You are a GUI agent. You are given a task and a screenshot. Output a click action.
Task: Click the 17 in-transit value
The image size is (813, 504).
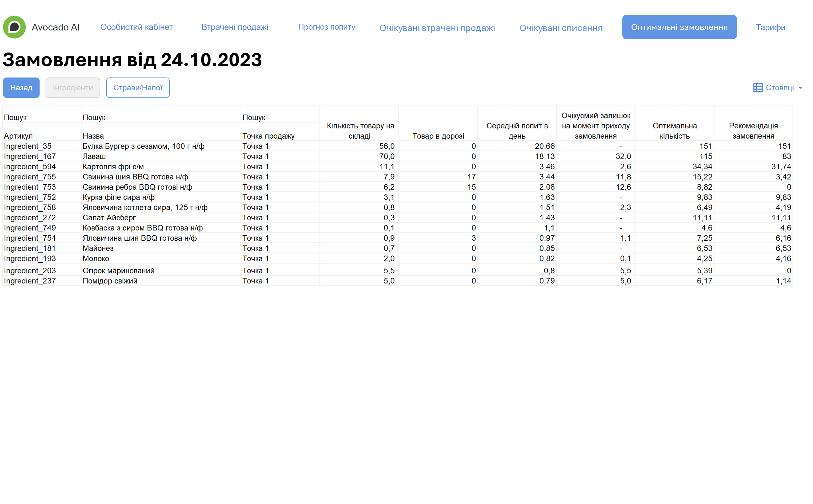click(x=471, y=177)
